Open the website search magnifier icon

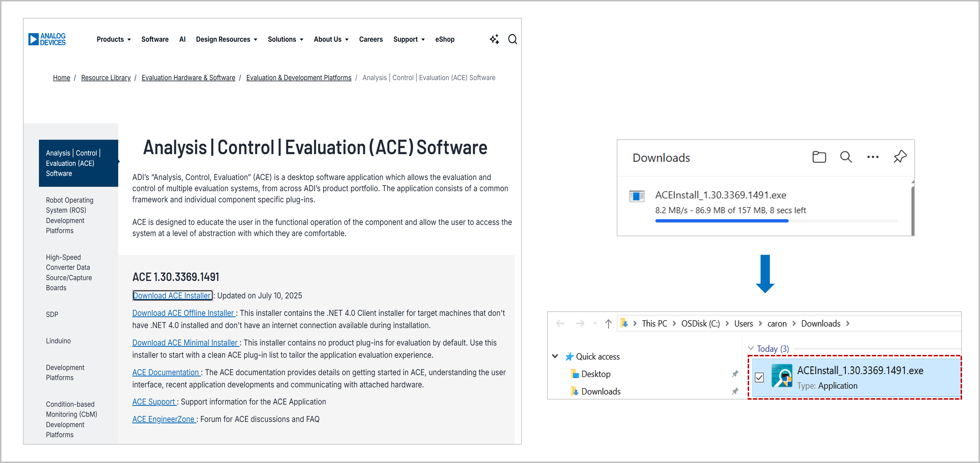512,39
